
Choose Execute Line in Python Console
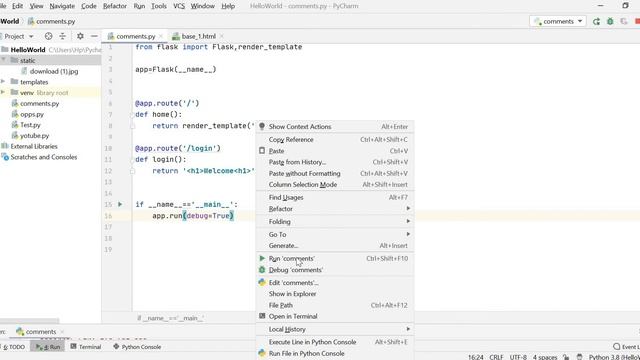[335, 342]
